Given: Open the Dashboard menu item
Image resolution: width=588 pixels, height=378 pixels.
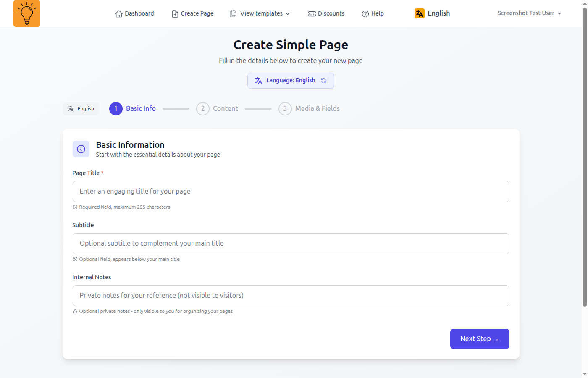Looking at the screenshot, I should coord(134,13).
